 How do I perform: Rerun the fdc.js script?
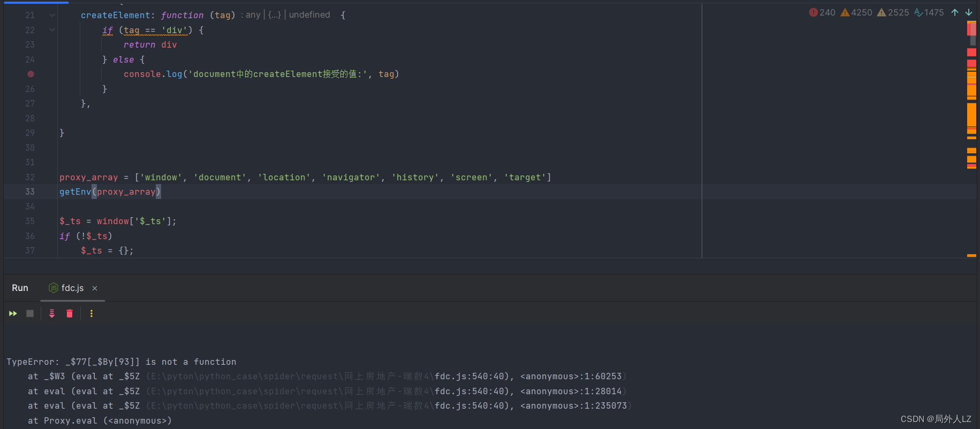[13, 313]
